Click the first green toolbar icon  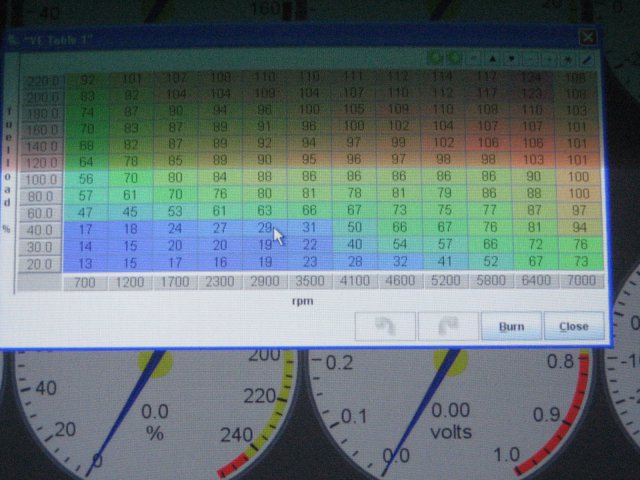436,59
